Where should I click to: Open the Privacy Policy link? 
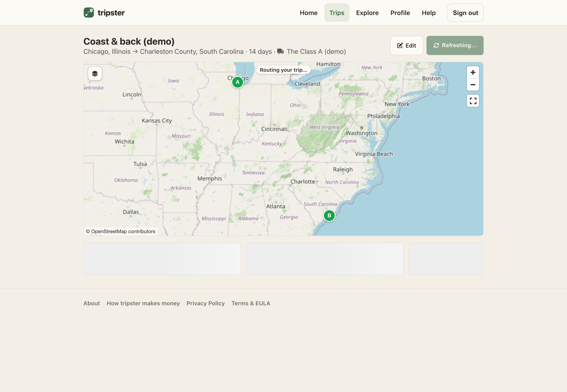[x=206, y=303]
